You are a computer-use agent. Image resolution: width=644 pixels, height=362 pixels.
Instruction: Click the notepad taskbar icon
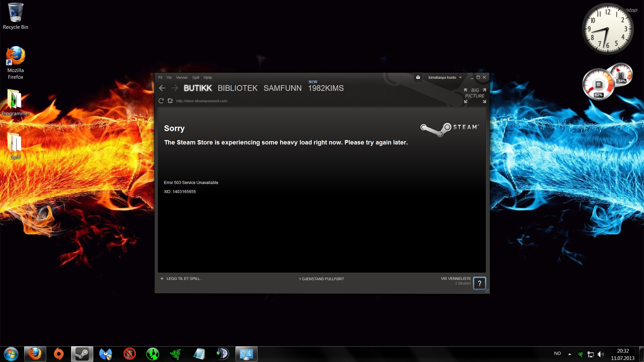[199, 354]
